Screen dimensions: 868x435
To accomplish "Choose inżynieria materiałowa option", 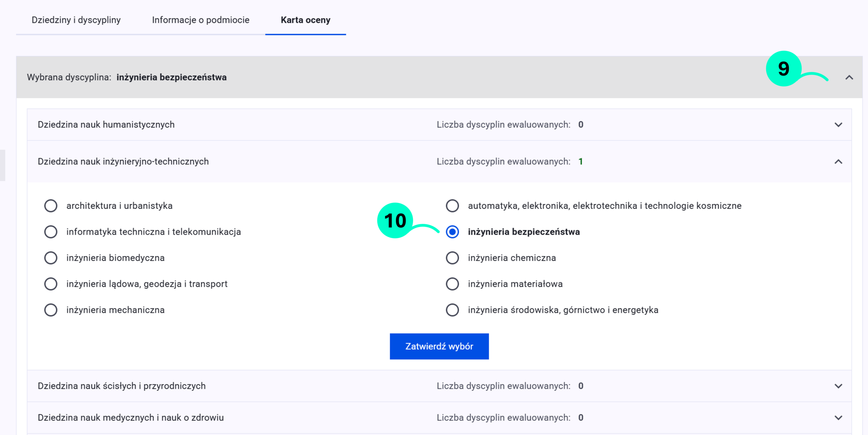I will click(x=452, y=284).
